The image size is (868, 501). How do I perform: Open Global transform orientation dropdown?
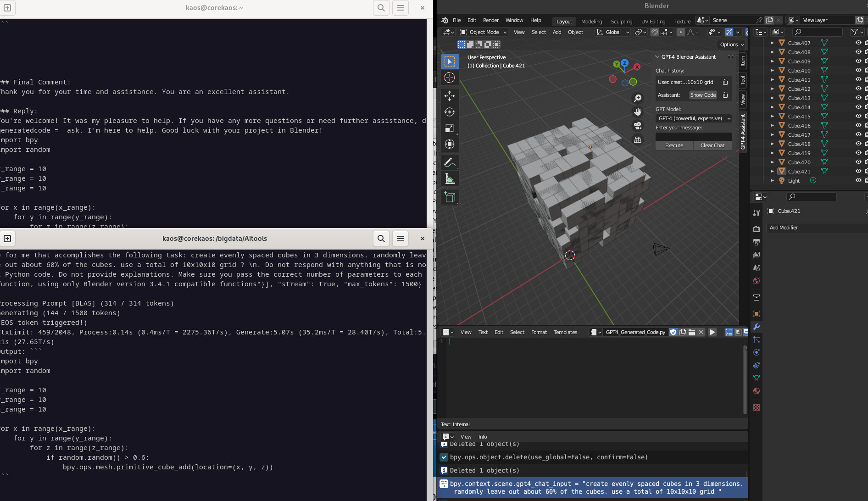point(612,32)
